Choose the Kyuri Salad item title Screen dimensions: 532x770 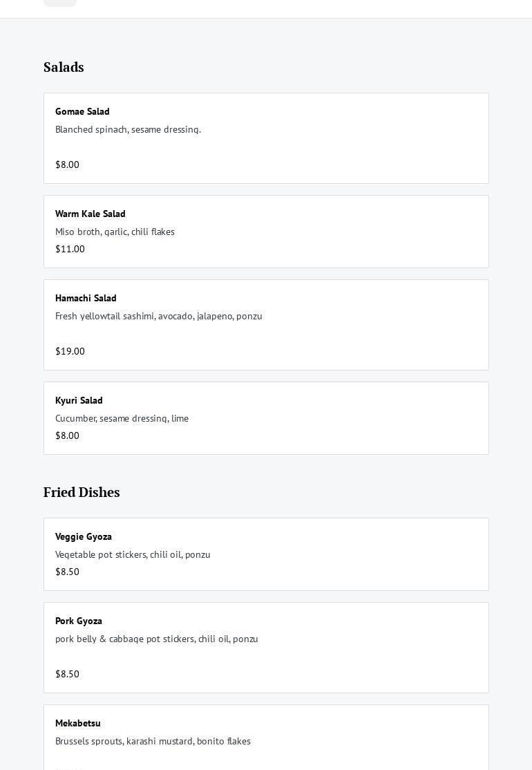79,400
